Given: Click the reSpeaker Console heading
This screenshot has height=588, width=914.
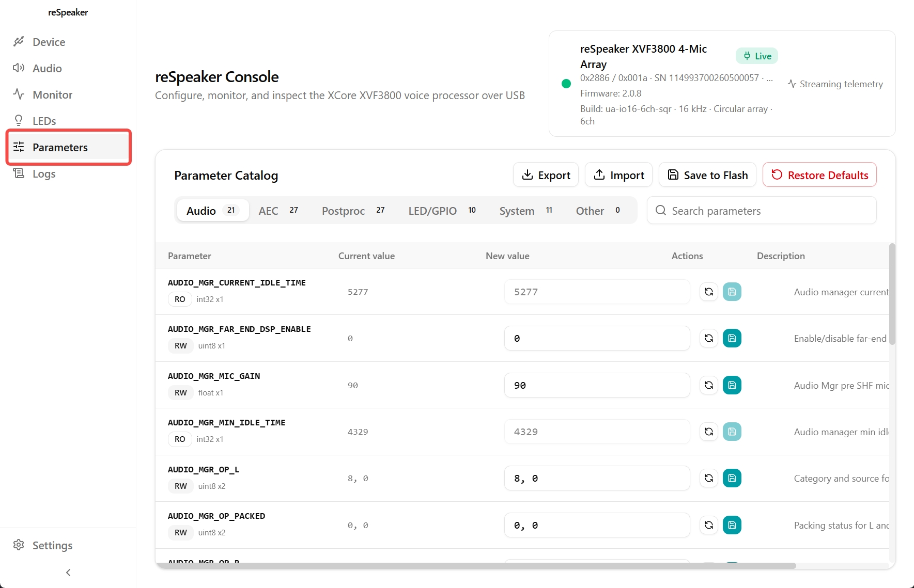Looking at the screenshot, I should point(217,76).
